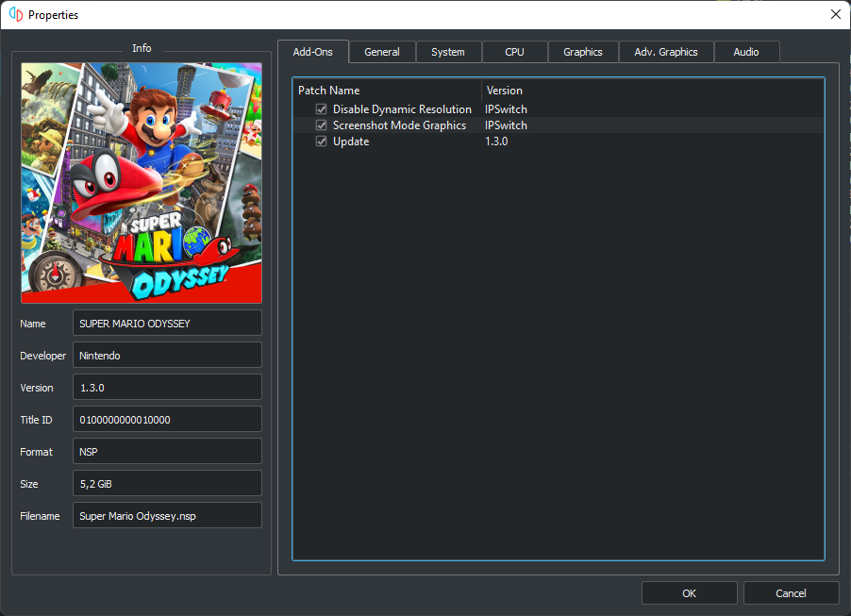Click the yuzu app icon in title bar

(16, 15)
